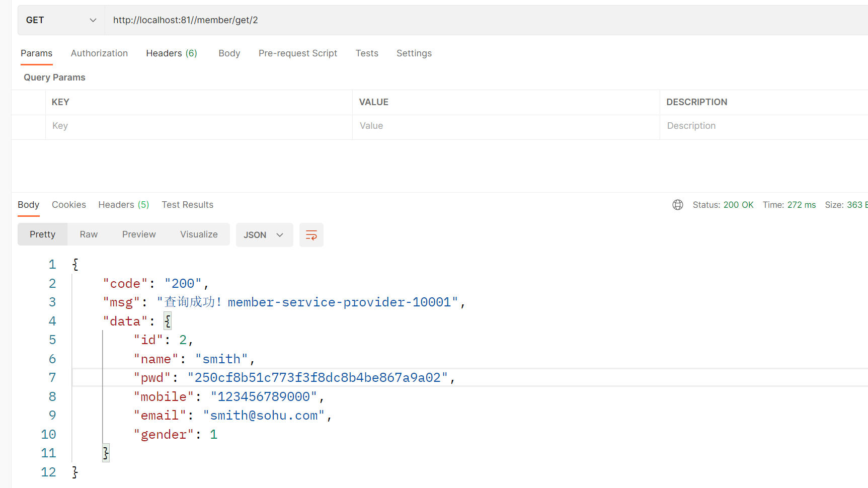Open the Pre-request Script tab
868x488 pixels.
tap(298, 53)
